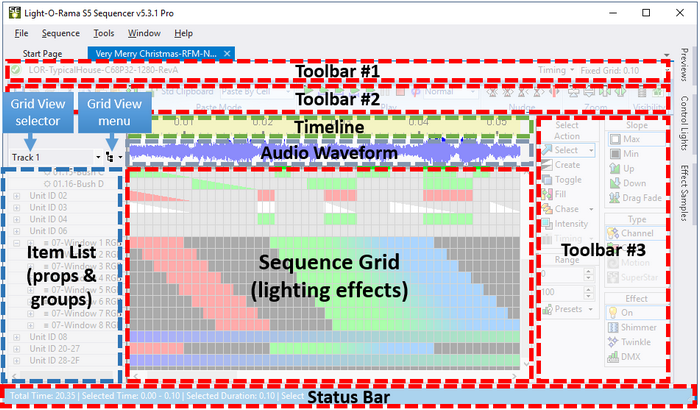Pick the Drag Fade slope

coord(635,197)
